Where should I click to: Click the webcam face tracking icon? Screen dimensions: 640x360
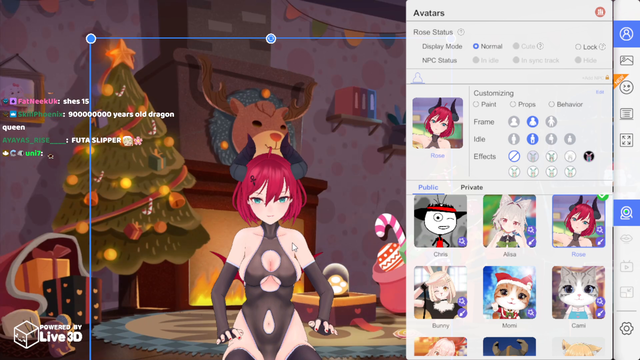627,213
